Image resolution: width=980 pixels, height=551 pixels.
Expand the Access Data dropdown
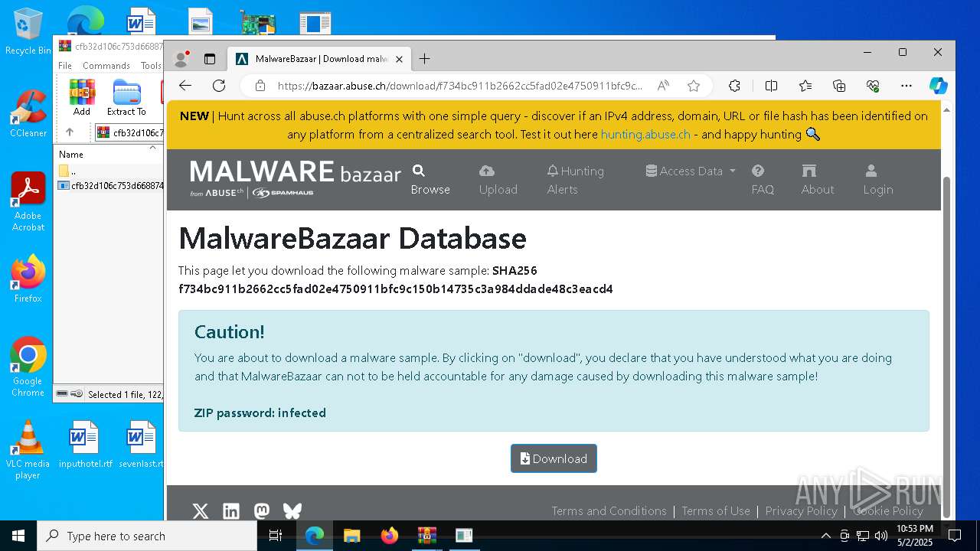691,171
